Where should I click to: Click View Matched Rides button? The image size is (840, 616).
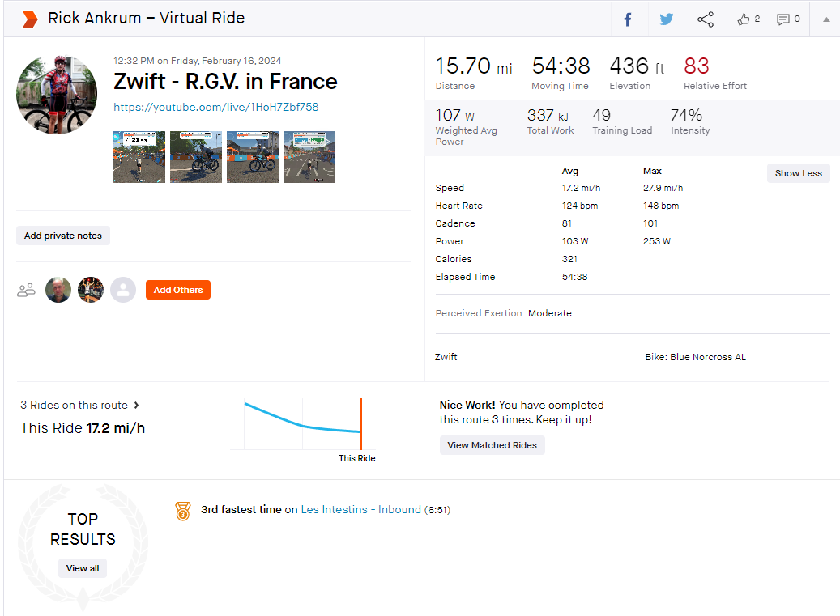click(x=492, y=445)
